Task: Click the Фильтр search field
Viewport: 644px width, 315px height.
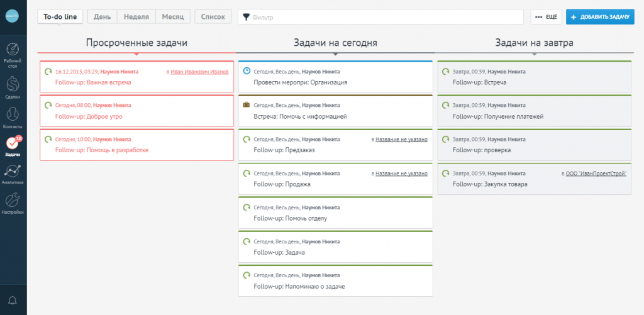Action: click(x=384, y=17)
